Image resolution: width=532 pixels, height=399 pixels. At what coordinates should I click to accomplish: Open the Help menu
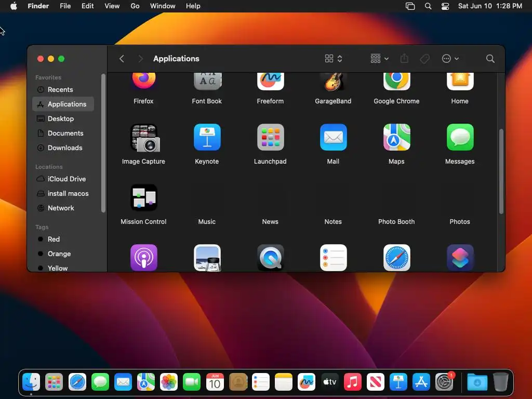(193, 6)
